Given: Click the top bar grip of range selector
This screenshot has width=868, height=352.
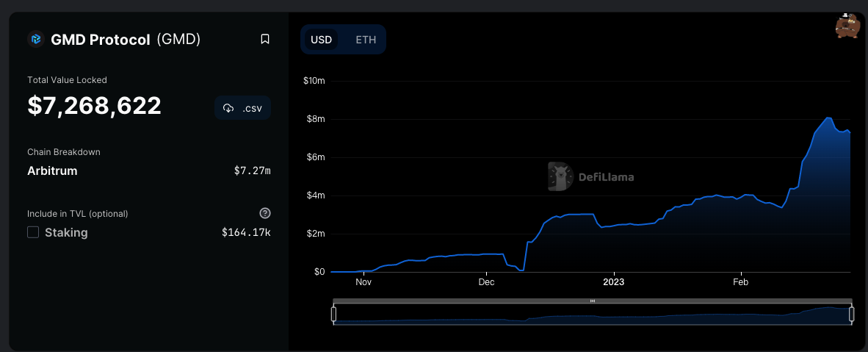Looking at the screenshot, I should click(x=593, y=301).
